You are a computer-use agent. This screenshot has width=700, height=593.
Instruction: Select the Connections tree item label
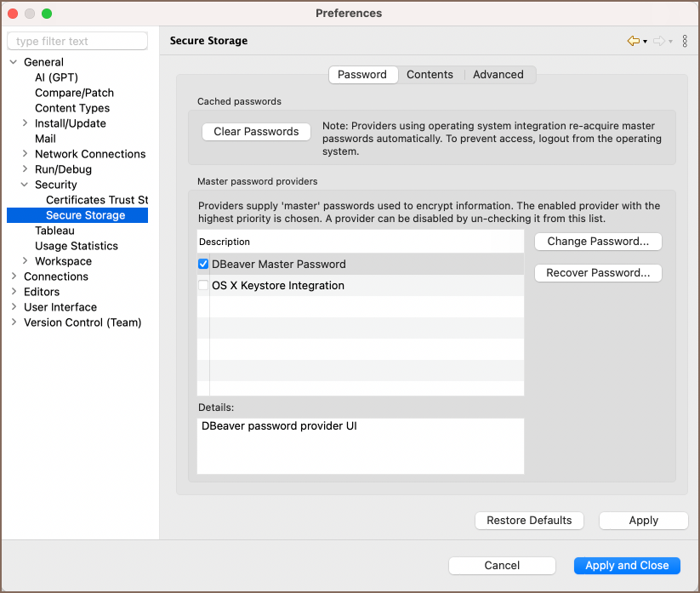coord(56,277)
